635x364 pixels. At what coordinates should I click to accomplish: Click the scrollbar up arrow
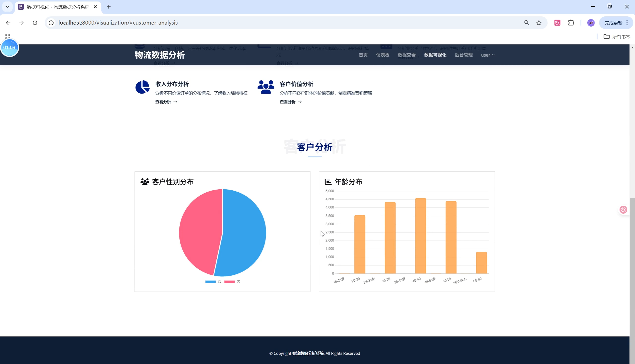coord(632,47)
